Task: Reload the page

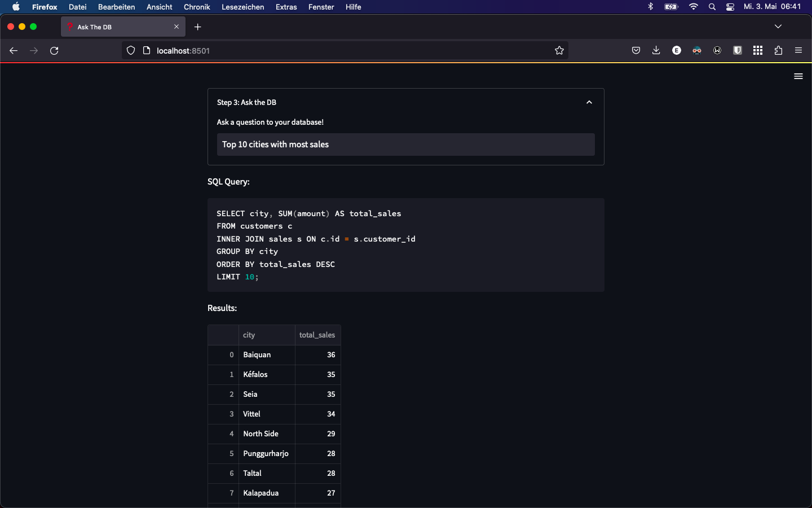Action: point(54,51)
